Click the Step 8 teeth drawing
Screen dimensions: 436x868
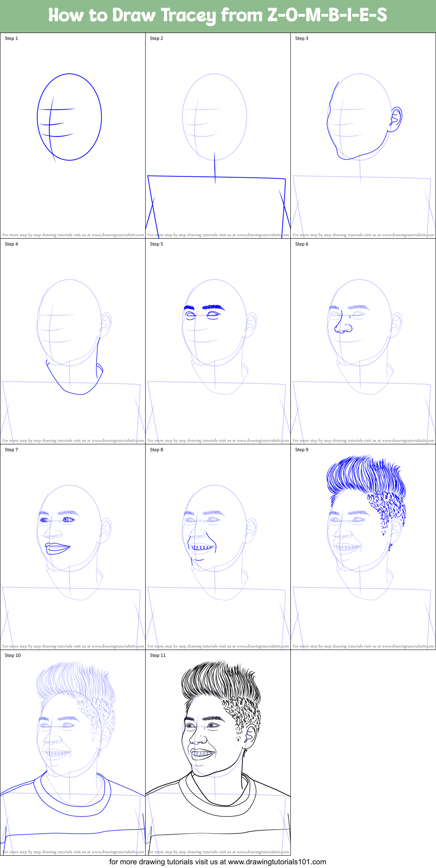click(202, 548)
